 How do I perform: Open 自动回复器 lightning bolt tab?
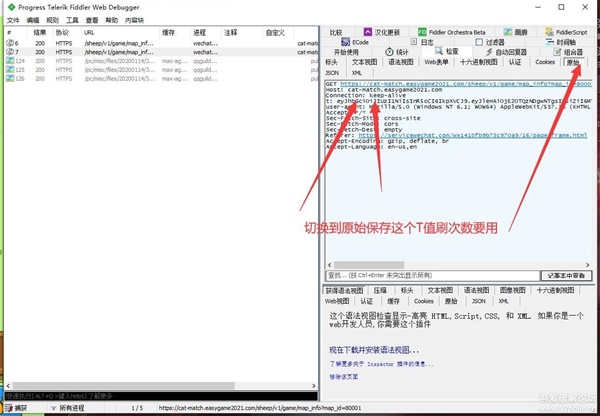tap(489, 52)
